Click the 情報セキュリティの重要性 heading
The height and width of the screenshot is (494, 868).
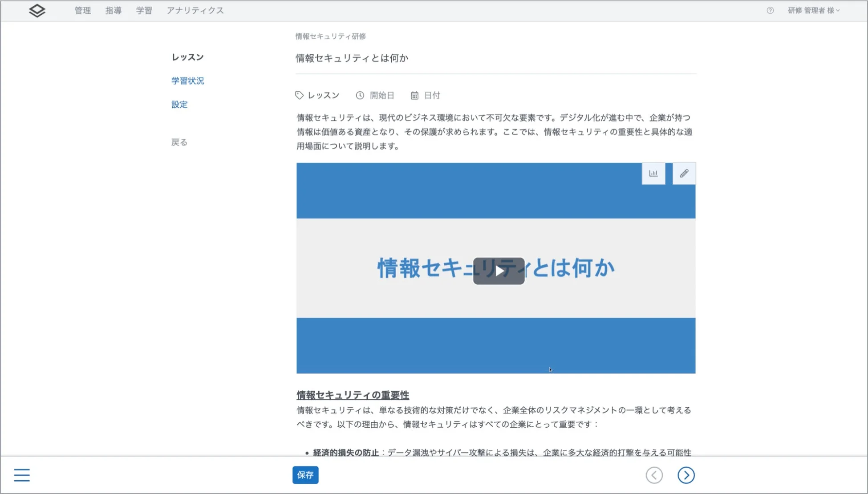[x=353, y=395]
